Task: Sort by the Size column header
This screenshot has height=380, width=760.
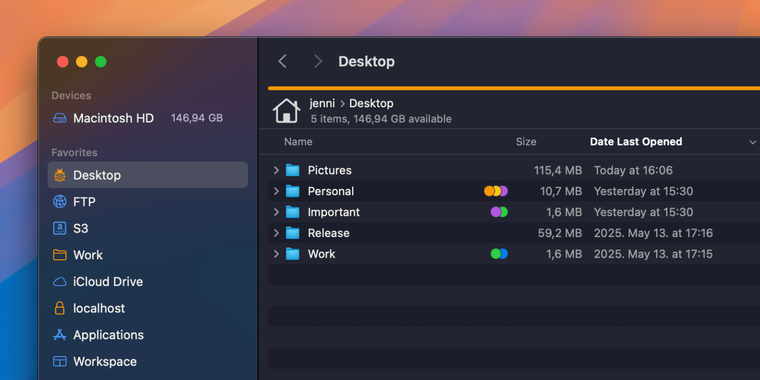Action: 526,142
